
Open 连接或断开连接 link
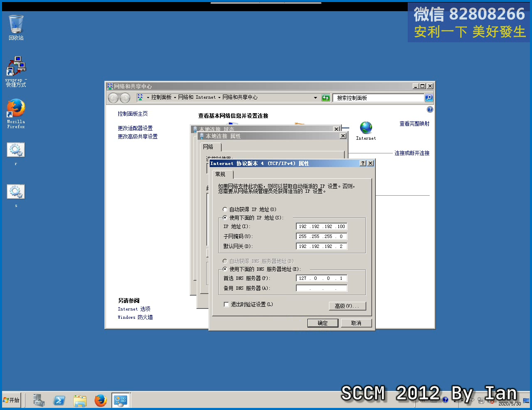412,153
